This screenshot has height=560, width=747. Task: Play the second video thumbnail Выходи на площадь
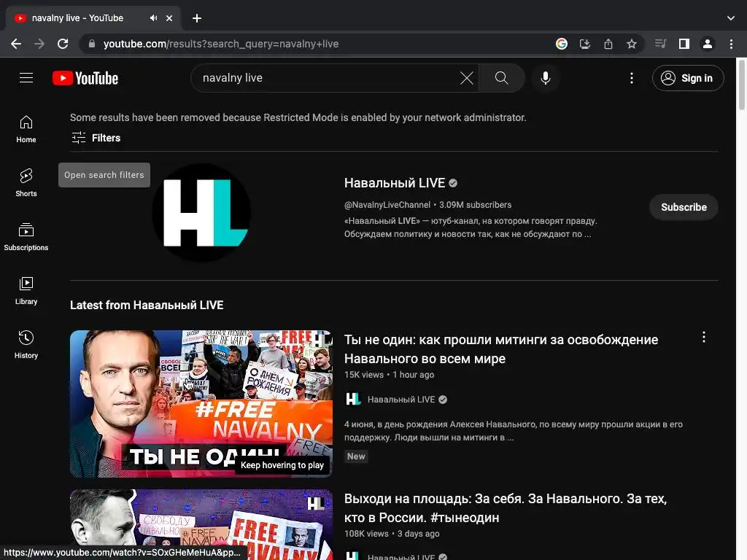[x=201, y=525]
